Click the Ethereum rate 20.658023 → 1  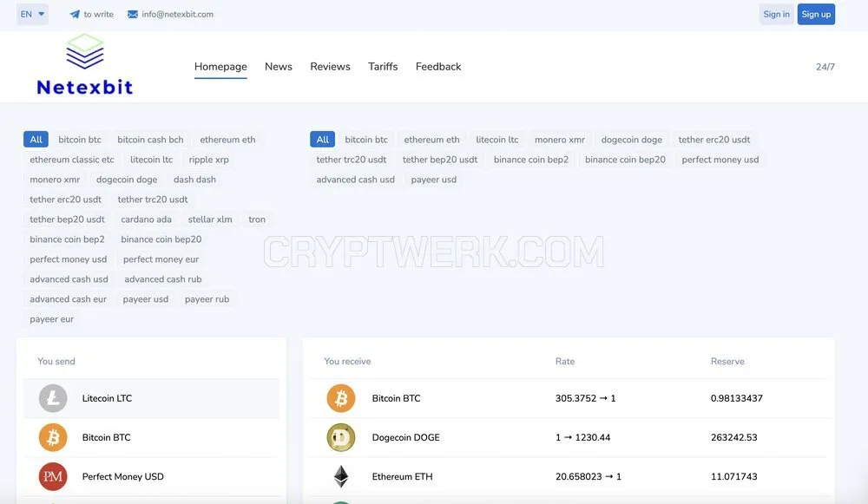tap(588, 476)
